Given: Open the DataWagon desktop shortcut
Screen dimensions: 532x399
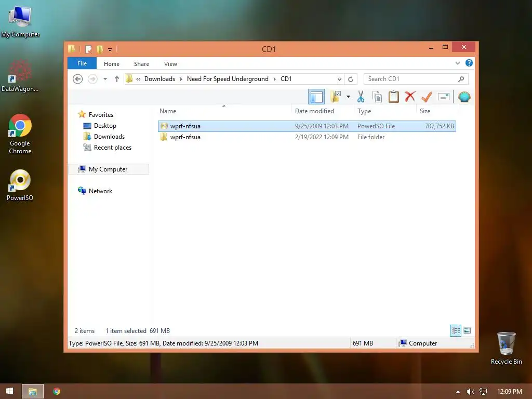Looking at the screenshot, I should (x=20, y=76).
